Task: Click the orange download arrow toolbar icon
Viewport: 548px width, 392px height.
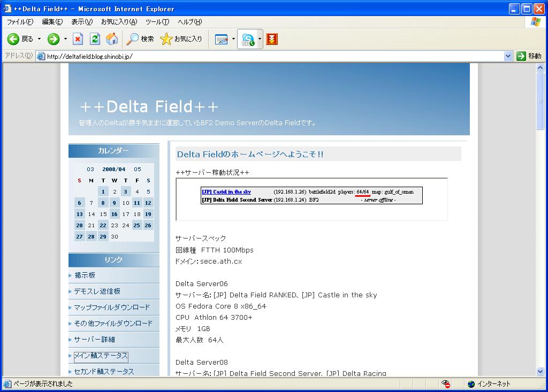Action: pyautogui.click(x=271, y=39)
